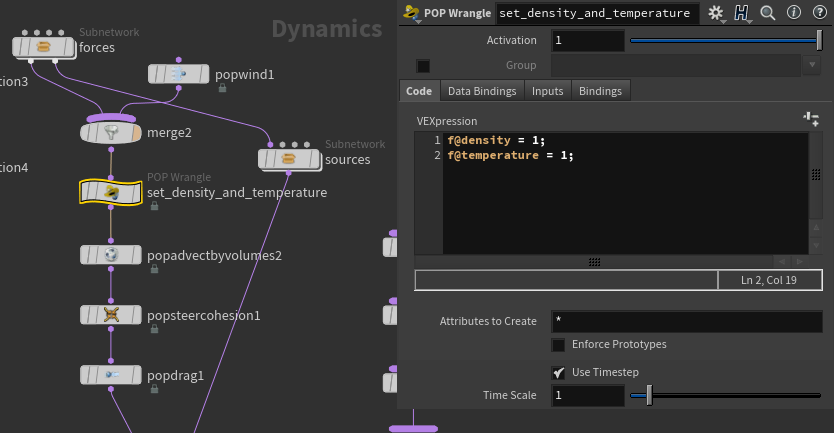Select the sources subnetwork node icon

tap(288, 159)
